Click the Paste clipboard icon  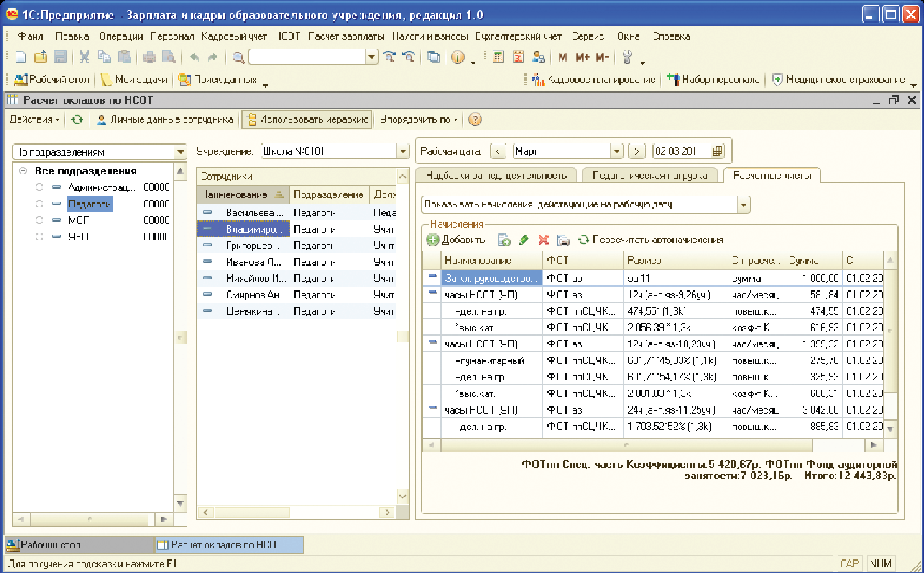[124, 58]
